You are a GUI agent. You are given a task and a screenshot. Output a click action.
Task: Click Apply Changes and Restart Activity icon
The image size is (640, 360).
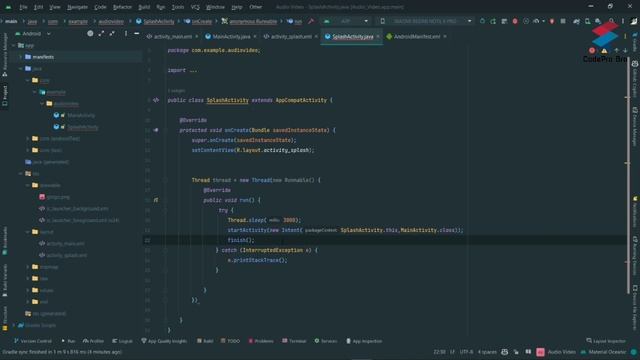493,21
